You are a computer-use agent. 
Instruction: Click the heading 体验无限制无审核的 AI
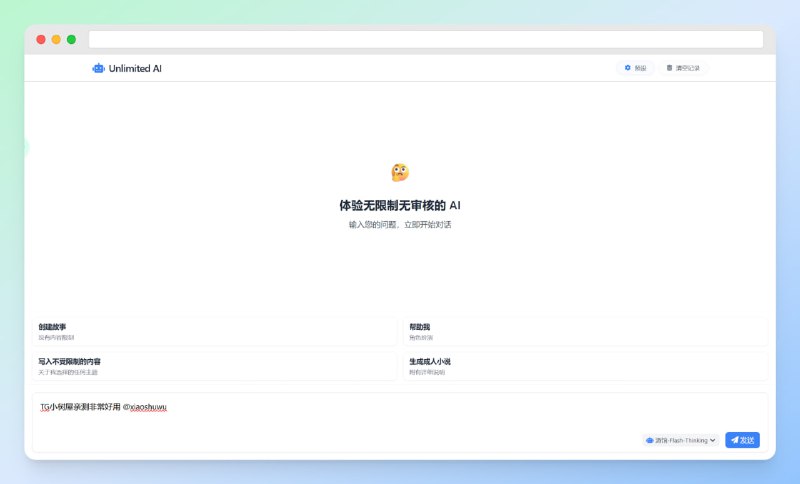coord(400,206)
